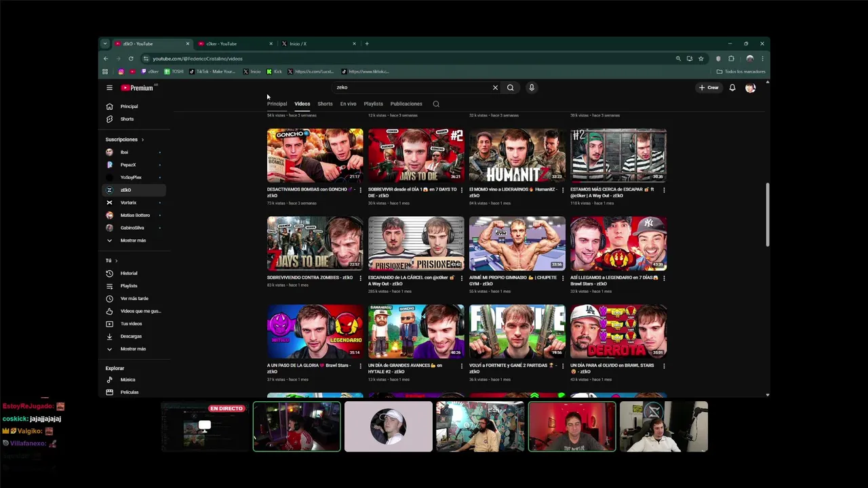The image size is (868, 488).
Task: Reload the page in Chrome
Action: [131, 58]
